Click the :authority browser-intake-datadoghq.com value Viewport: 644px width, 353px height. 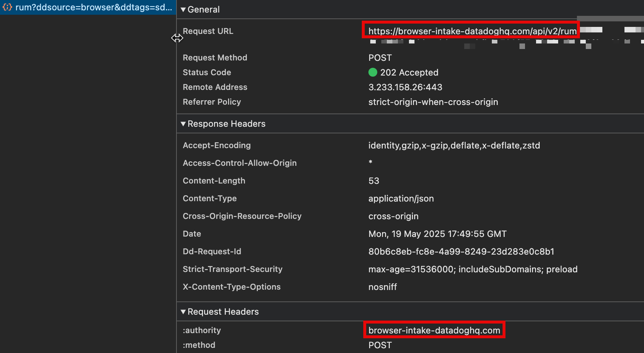point(434,331)
